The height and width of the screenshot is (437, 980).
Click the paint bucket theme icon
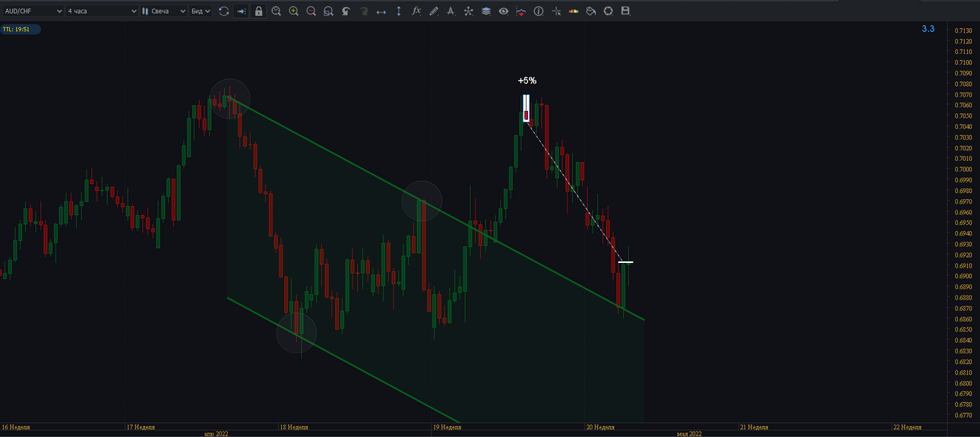[591, 11]
